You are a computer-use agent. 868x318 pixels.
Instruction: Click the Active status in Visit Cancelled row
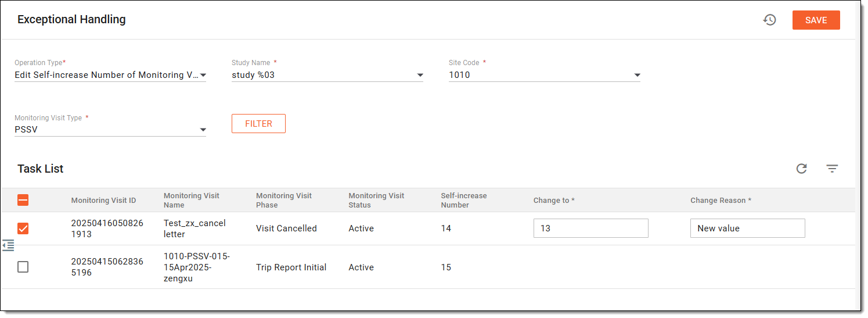point(361,228)
